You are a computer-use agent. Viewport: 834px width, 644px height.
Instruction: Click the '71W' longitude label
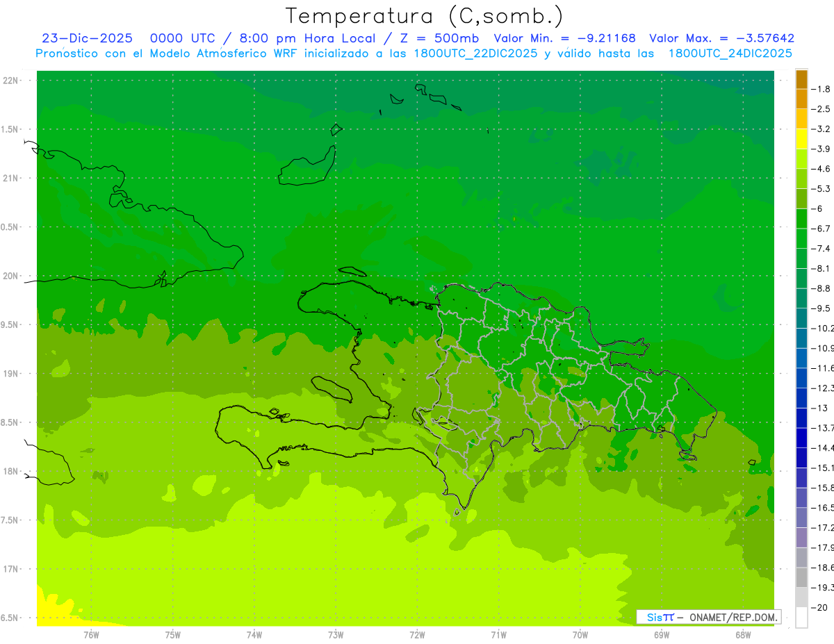click(x=498, y=635)
